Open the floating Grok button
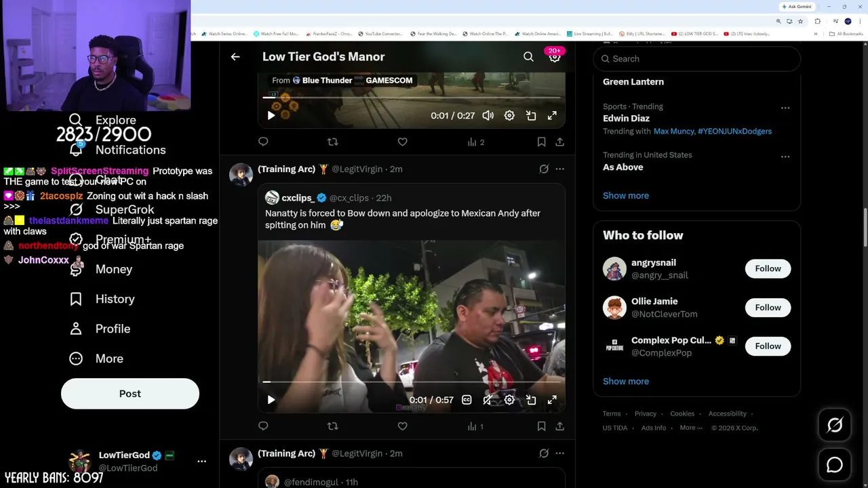The height and width of the screenshot is (488, 868). 835,425
